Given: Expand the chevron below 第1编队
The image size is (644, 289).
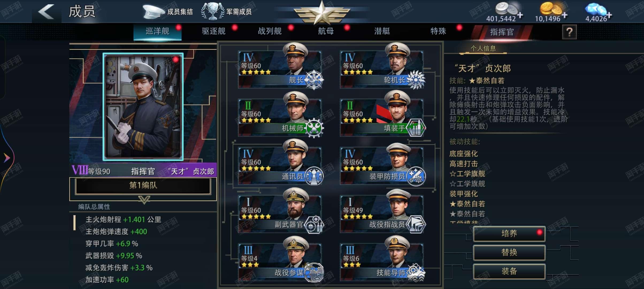Looking at the screenshot, I should [x=144, y=200].
